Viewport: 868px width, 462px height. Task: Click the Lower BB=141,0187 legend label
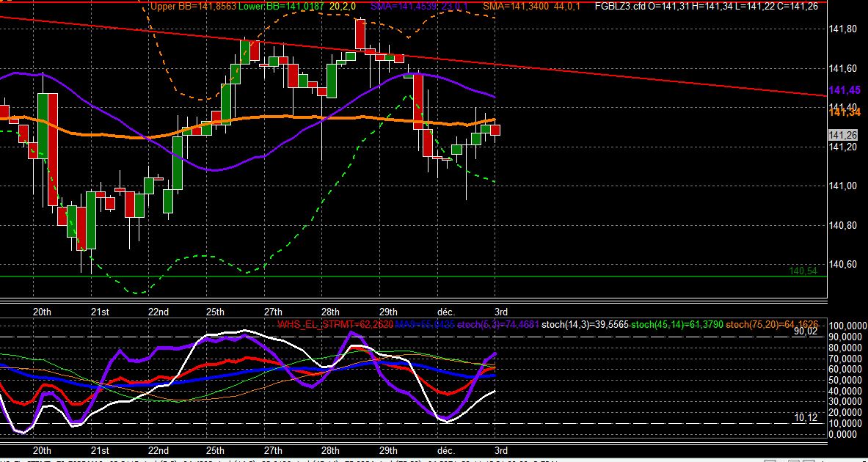click(282, 7)
